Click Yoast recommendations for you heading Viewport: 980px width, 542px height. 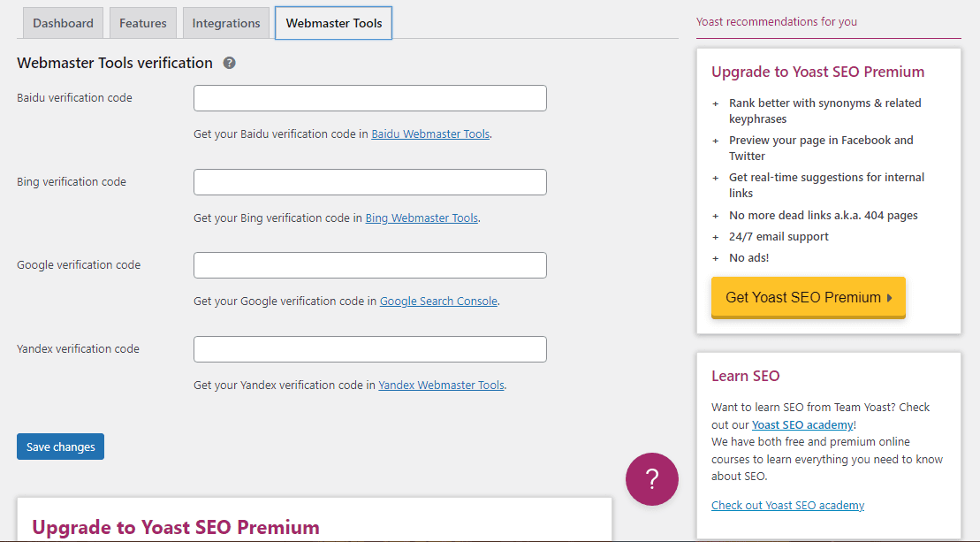click(x=776, y=22)
